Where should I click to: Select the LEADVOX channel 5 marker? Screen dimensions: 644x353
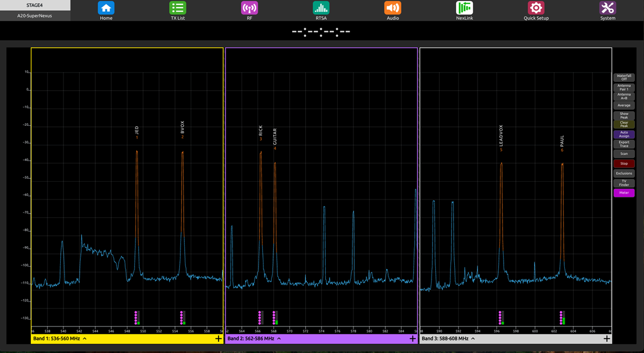[x=501, y=138]
